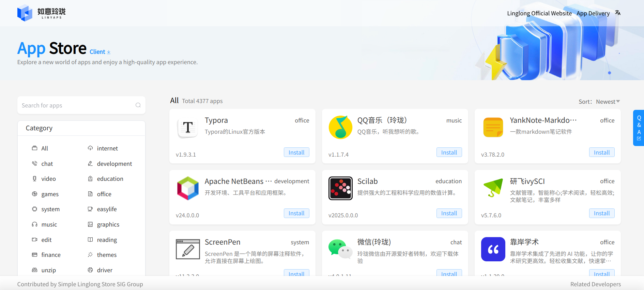This screenshot has height=290, width=644.
Task: Click the music headphones icon
Action: click(x=34, y=224)
